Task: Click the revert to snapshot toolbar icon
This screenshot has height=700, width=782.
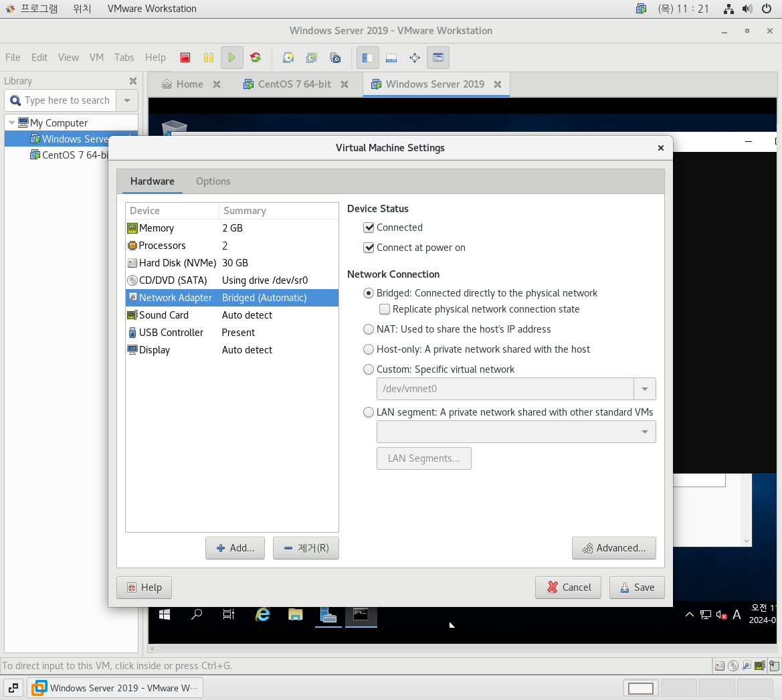Action: coord(312,58)
